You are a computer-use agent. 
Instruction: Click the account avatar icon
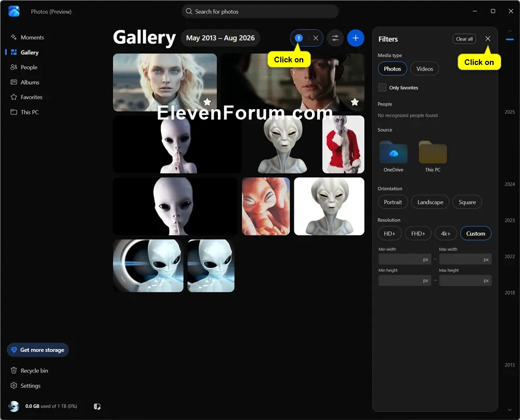pyautogui.click(x=14, y=406)
